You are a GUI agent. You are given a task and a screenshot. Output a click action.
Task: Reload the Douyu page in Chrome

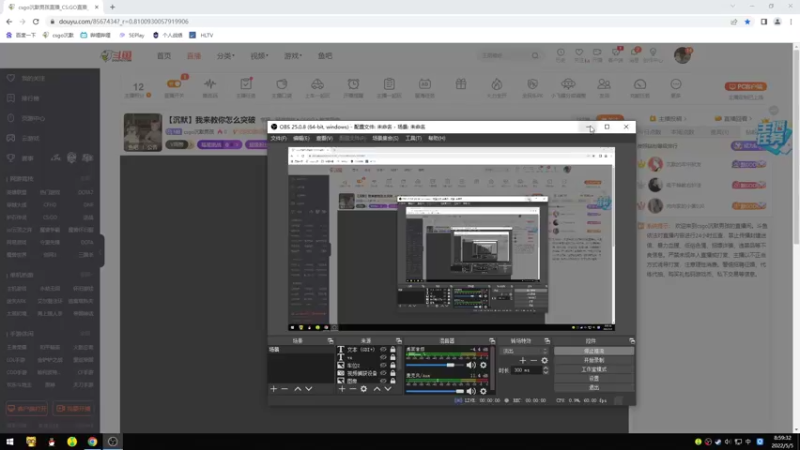click(36, 21)
